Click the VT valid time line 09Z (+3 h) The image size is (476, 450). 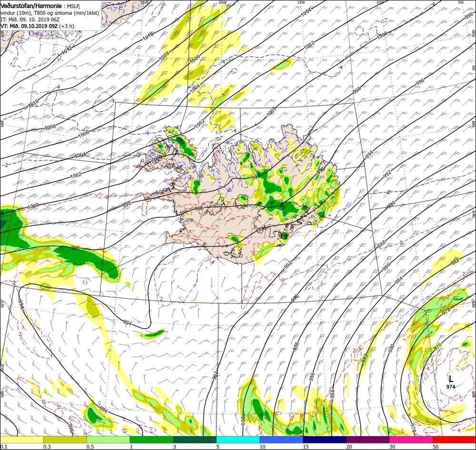(x=37, y=26)
